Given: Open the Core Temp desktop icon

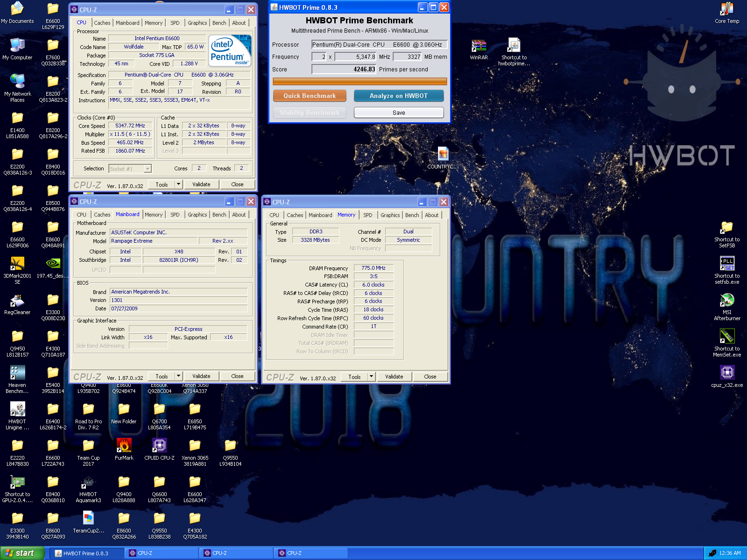Looking at the screenshot, I should point(727,9).
